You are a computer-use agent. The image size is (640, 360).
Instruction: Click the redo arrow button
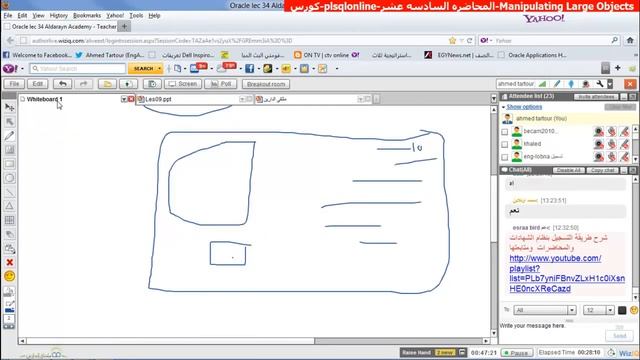click(83, 84)
